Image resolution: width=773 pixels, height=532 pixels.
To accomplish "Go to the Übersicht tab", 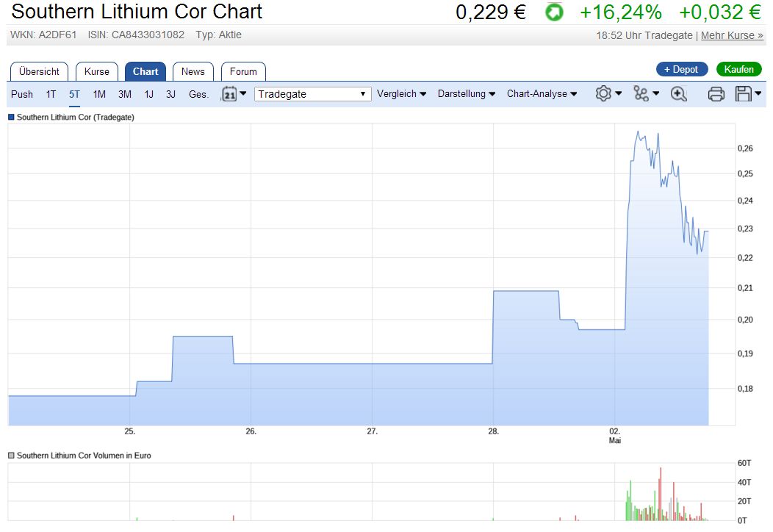I will click(x=38, y=71).
